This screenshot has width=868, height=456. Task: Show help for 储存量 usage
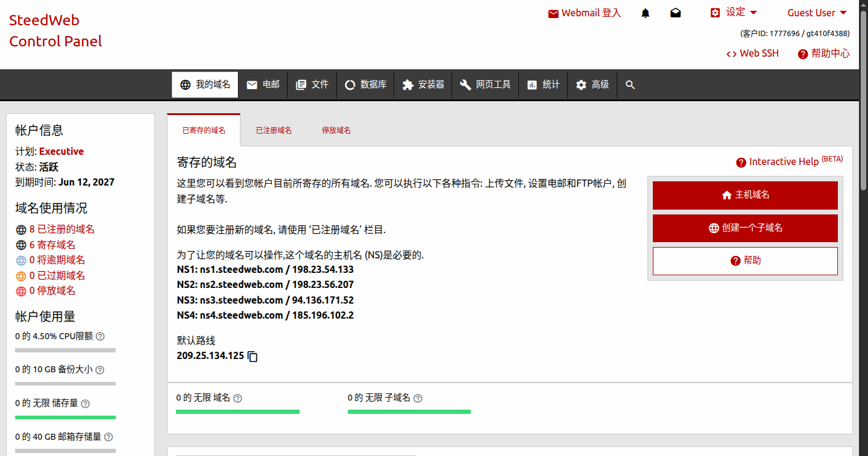click(x=85, y=404)
